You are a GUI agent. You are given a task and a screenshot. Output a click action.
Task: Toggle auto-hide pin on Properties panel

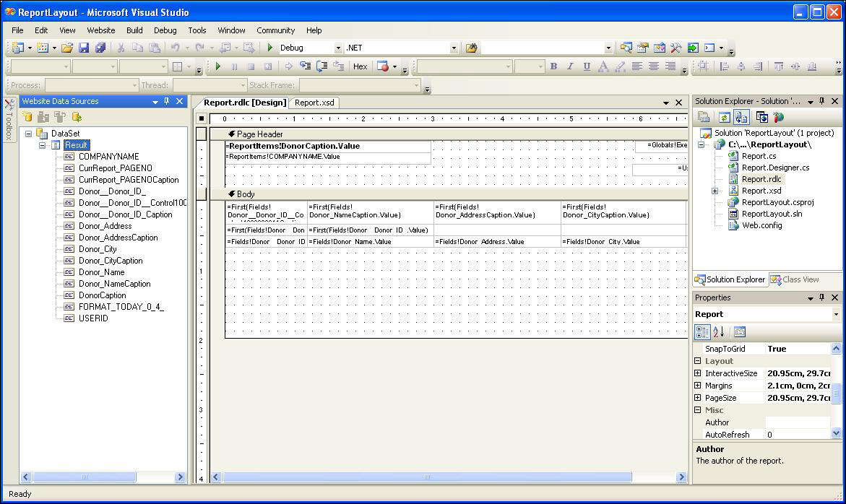pyautogui.click(x=821, y=297)
